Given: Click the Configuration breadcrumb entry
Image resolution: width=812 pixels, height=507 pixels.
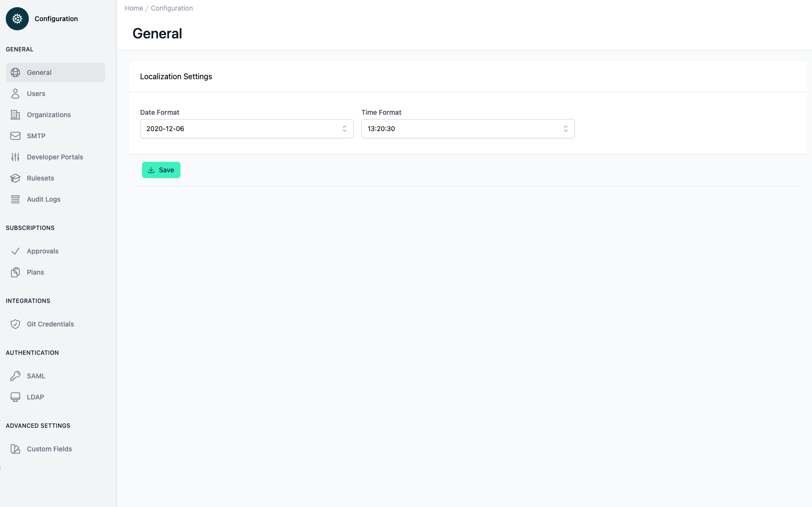Looking at the screenshot, I should click(171, 8).
